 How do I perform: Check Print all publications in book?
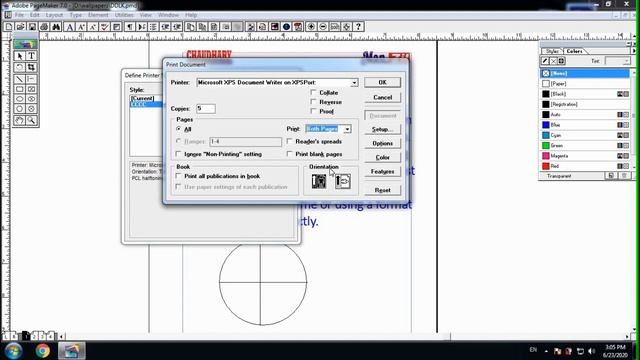click(178, 176)
